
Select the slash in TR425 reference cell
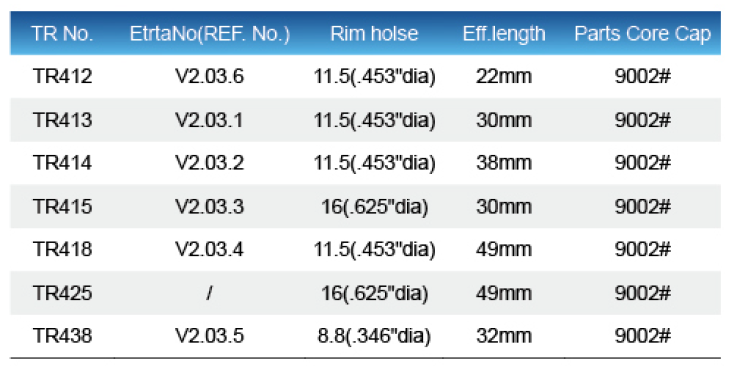(210, 293)
